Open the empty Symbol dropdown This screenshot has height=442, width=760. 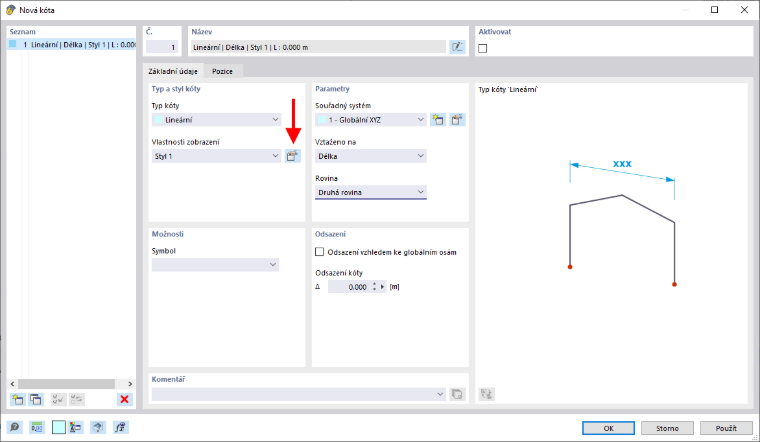coord(215,265)
